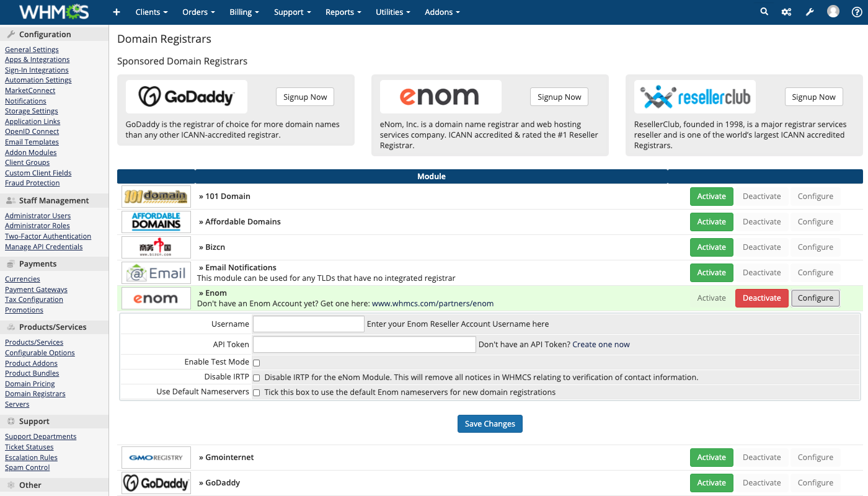Open the help question mark icon
868x496 pixels.
coord(856,12)
